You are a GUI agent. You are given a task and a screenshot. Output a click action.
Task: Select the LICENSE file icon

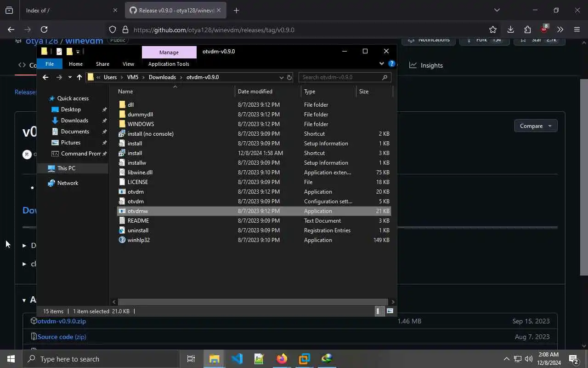pyautogui.click(x=122, y=182)
